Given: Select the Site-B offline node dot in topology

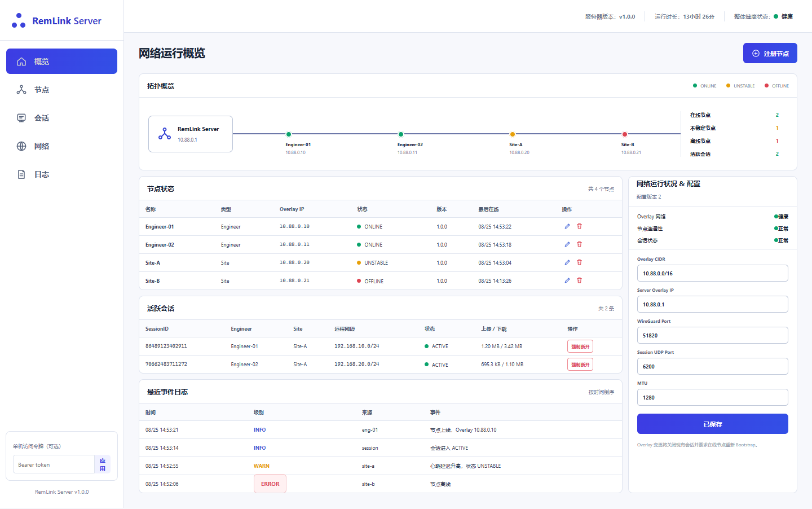Looking at the screenshot, I should [x=625, y=134].
